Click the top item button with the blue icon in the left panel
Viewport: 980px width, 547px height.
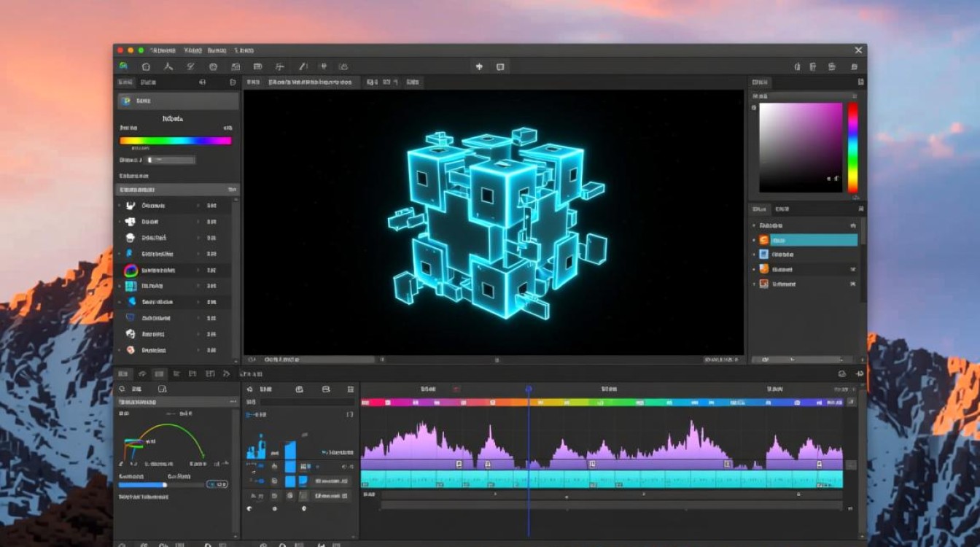178,101
